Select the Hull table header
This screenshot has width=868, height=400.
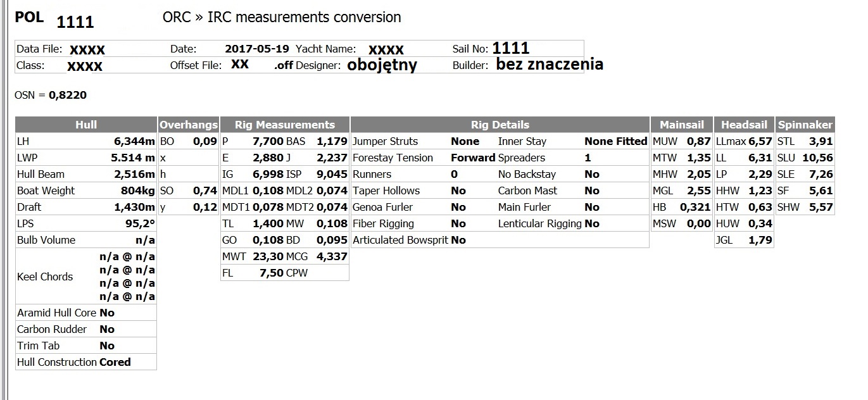86,125
